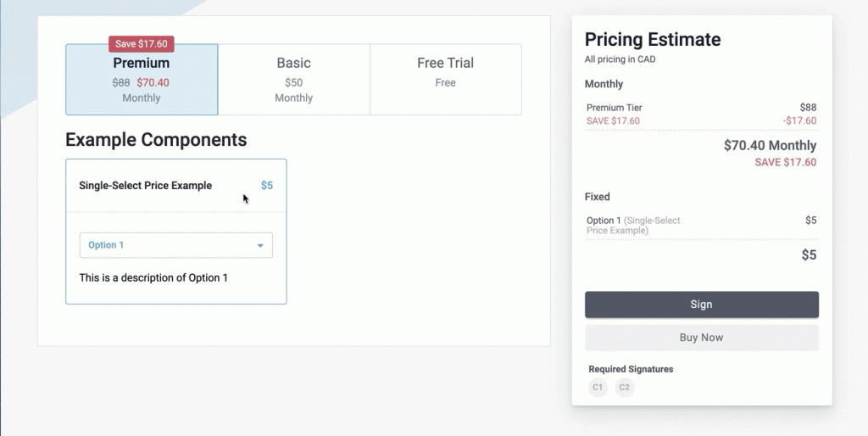Select the Basic pricing tier
This screenshot has width=868, height=436.
294,80
